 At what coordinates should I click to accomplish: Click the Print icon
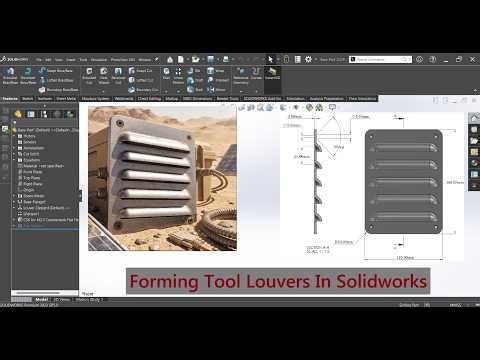pyautogui.click(x=226, y=59)
